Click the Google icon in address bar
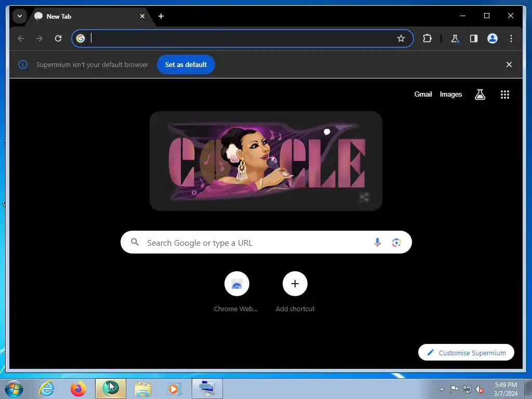 pyautogui.click(x=81, y=38)
